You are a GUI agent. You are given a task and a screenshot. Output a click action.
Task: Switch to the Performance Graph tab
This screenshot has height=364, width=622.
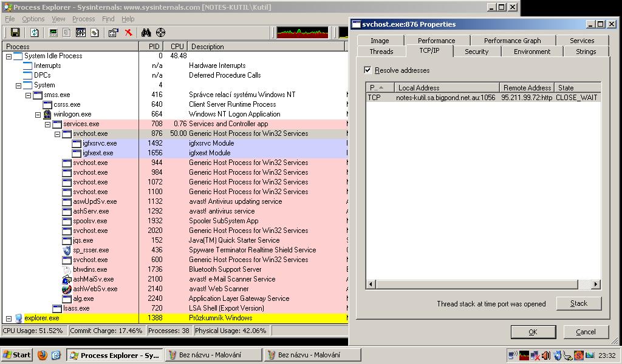pyautogui.click(x=512, y=41)
